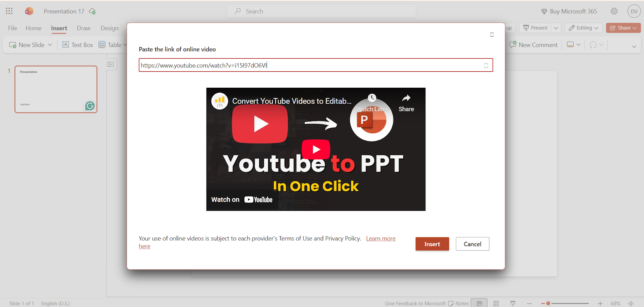644x307 pixels.
Task: Select Normal view icon in status bar
Action: pyautogui.click(x=479, y=303)
